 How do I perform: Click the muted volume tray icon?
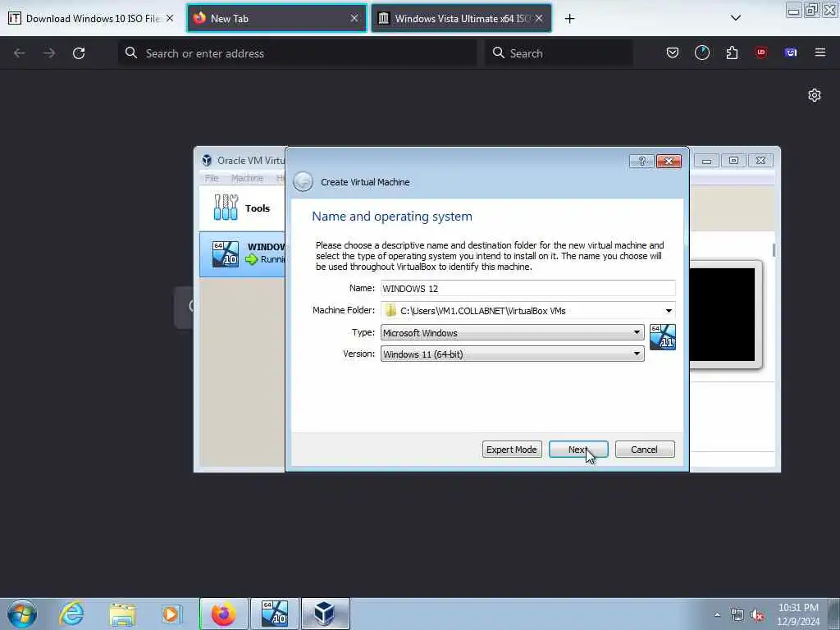pyautogui.click(x=757, y=615)
